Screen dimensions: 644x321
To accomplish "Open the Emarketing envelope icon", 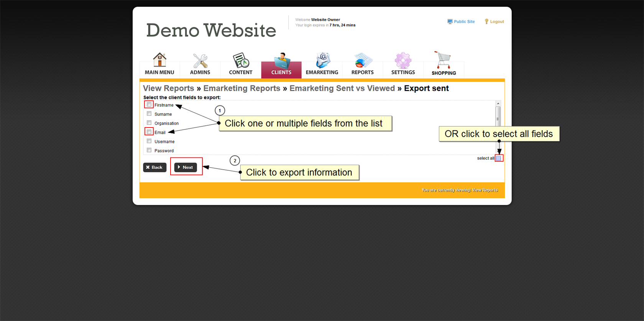I will [322, 61].
